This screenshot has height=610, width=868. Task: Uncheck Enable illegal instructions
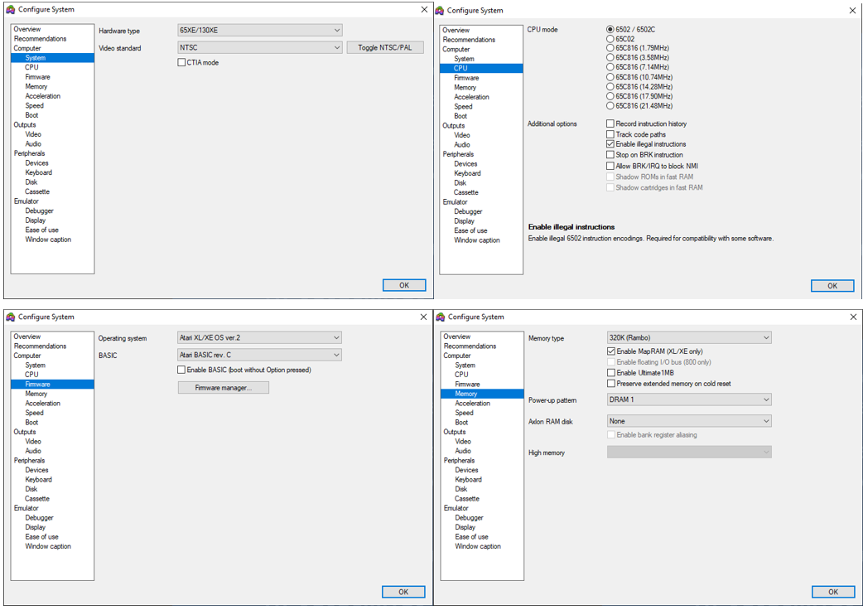pos(610,144)
